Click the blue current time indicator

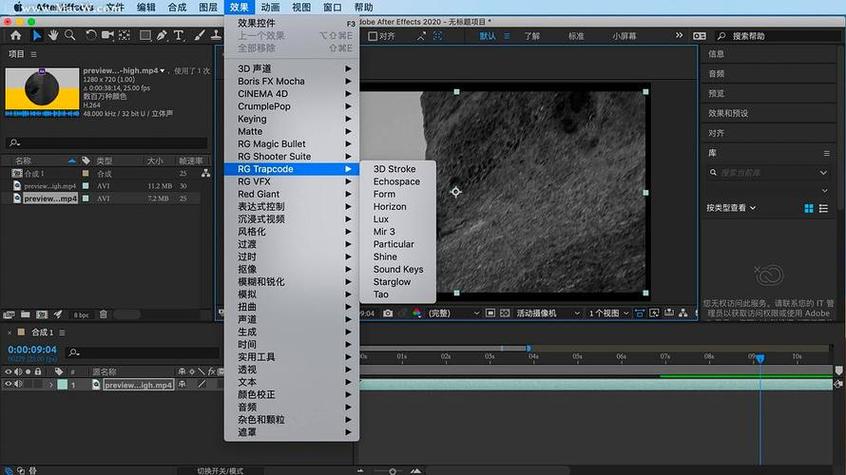[760, 358]
